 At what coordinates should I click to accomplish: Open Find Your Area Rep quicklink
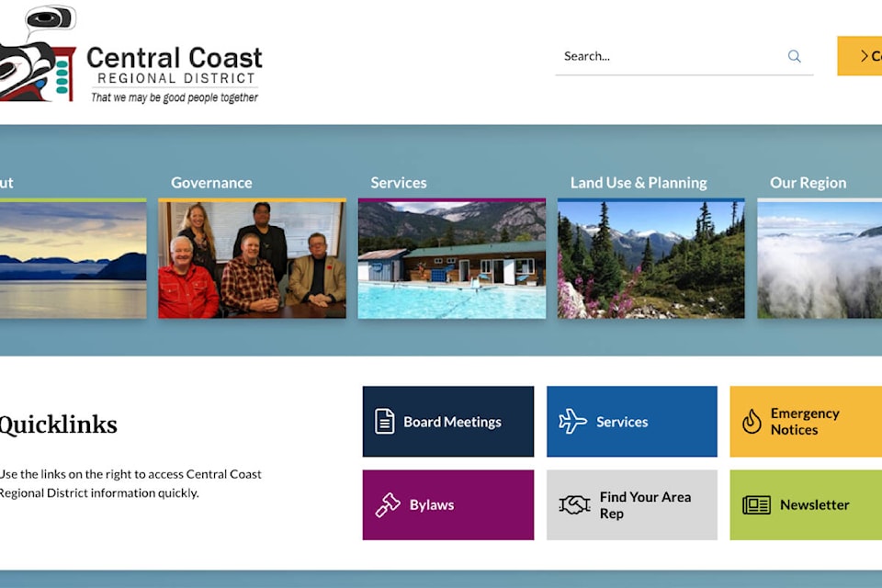coord(632,504)
